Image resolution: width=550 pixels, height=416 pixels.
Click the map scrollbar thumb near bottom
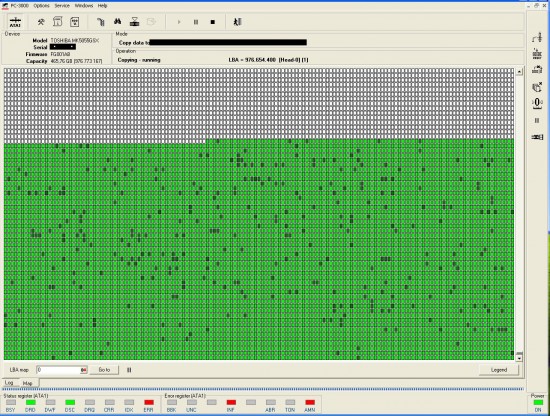(519, 353)
